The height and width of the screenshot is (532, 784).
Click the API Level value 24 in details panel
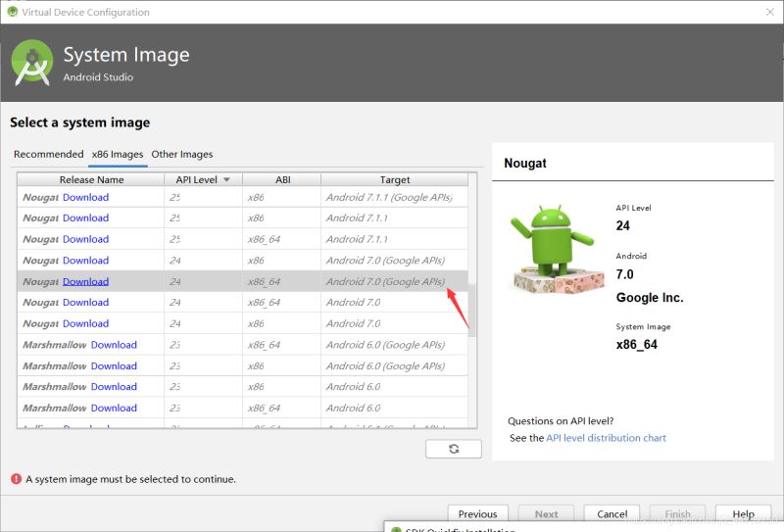click(622, 225)
